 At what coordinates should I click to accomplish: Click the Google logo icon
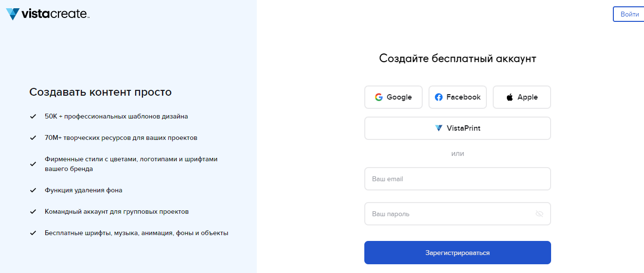379,97
